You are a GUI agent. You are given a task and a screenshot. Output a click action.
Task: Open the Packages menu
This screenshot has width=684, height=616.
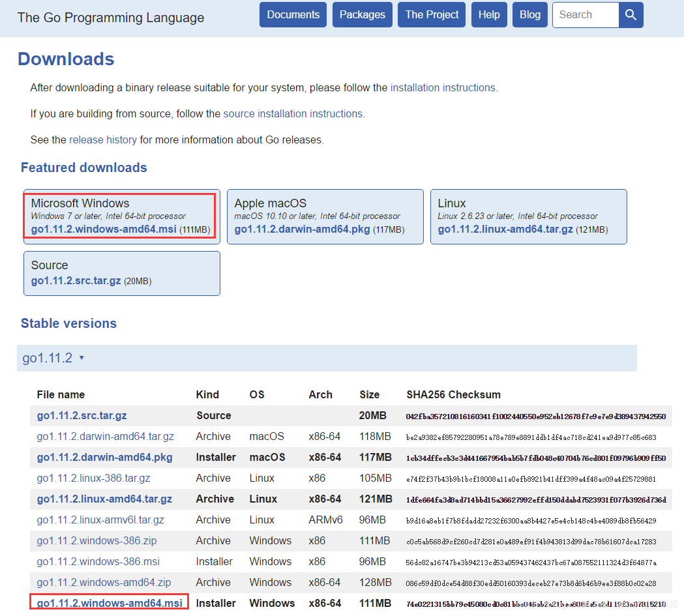pyautogui.click(x=363, y=15)
